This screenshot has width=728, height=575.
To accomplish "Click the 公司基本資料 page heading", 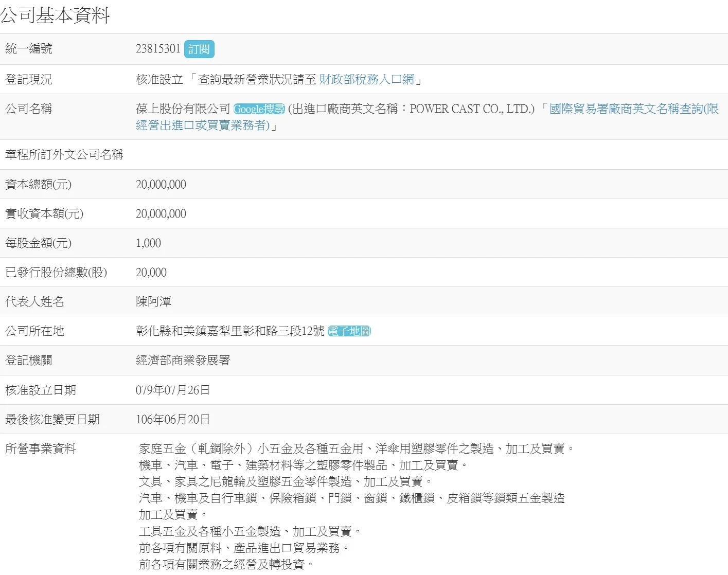I will click(55, 15).
